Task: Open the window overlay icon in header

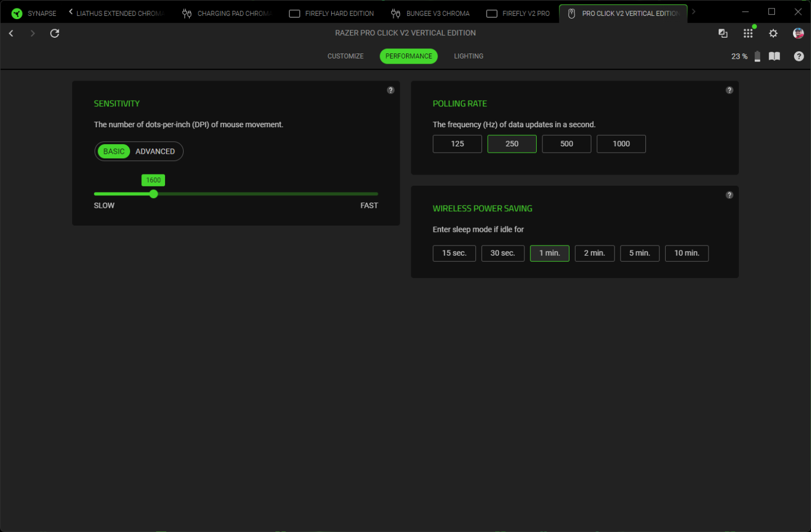Action: (x=723, y=33)
